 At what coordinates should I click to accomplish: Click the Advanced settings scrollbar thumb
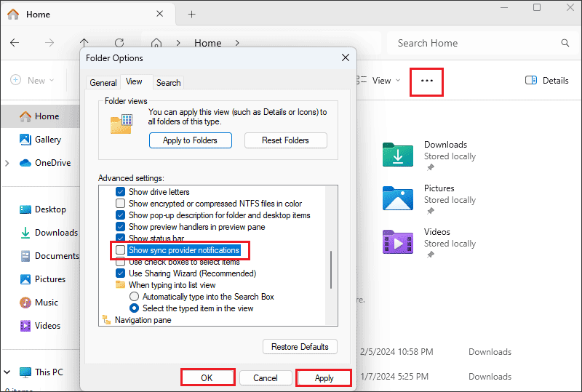[331, 270]
